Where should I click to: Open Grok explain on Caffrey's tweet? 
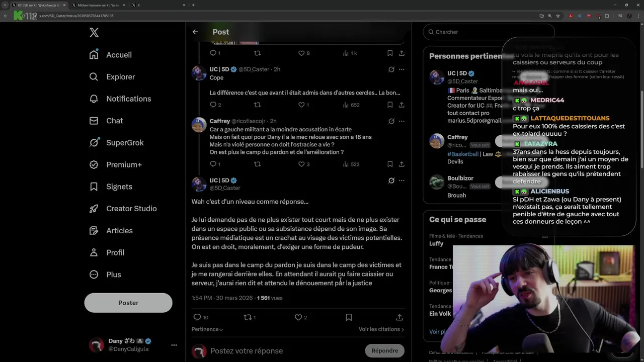tap(391, 121)
